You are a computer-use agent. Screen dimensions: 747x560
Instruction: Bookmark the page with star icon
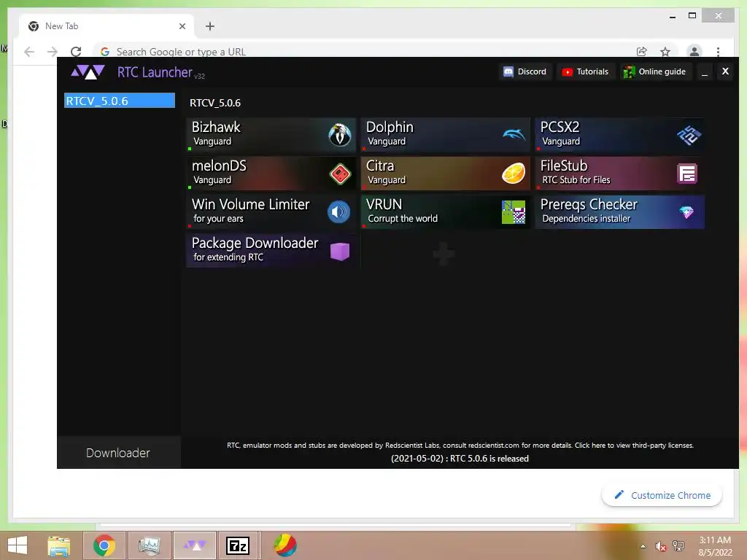pos(665,52)
